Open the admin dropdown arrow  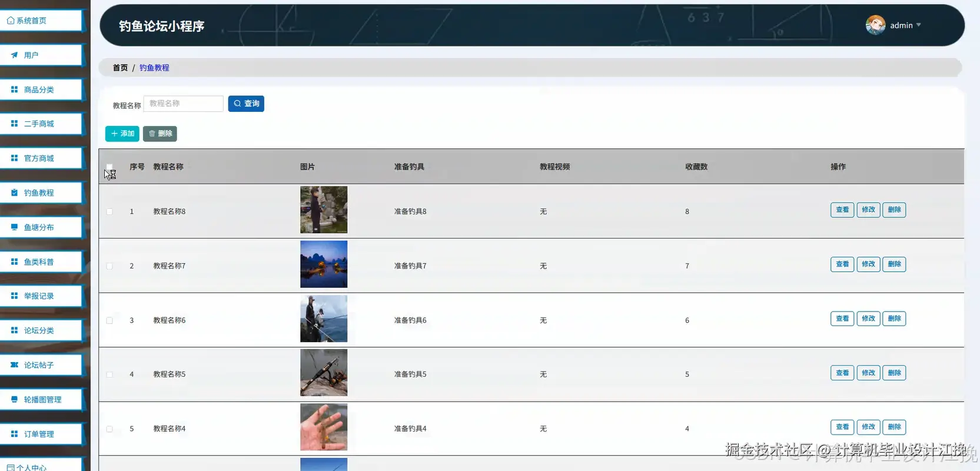coord(918,25)
